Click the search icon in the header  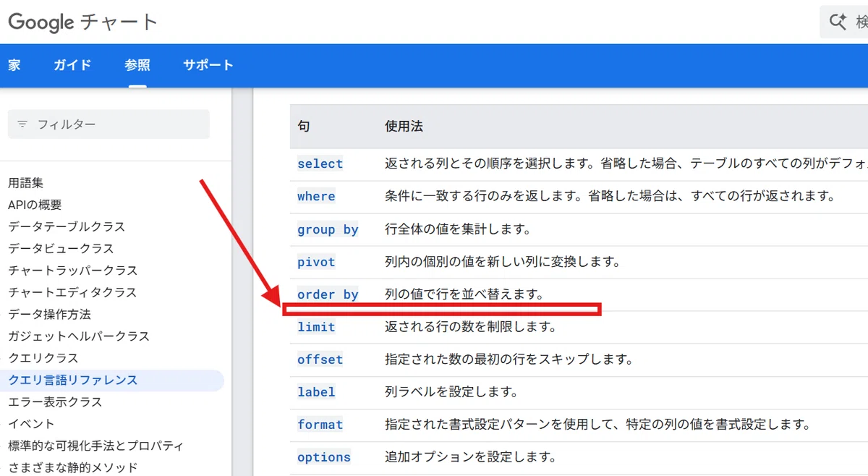pyautogui.click(x=838, y=22)
